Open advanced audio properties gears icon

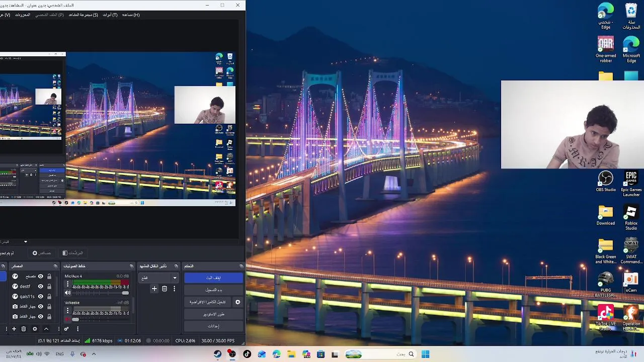pos(66,329)
